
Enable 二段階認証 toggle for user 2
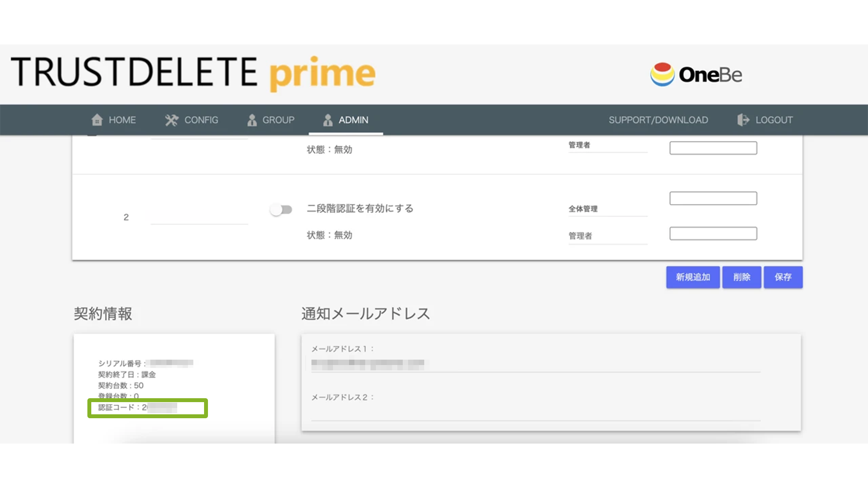(281, 209)
